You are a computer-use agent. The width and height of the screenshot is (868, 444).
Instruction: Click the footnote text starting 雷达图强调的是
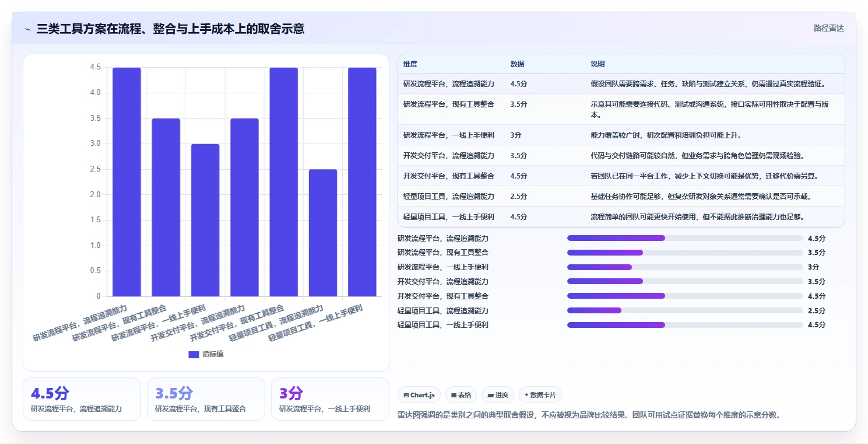(x=589, y=415)
